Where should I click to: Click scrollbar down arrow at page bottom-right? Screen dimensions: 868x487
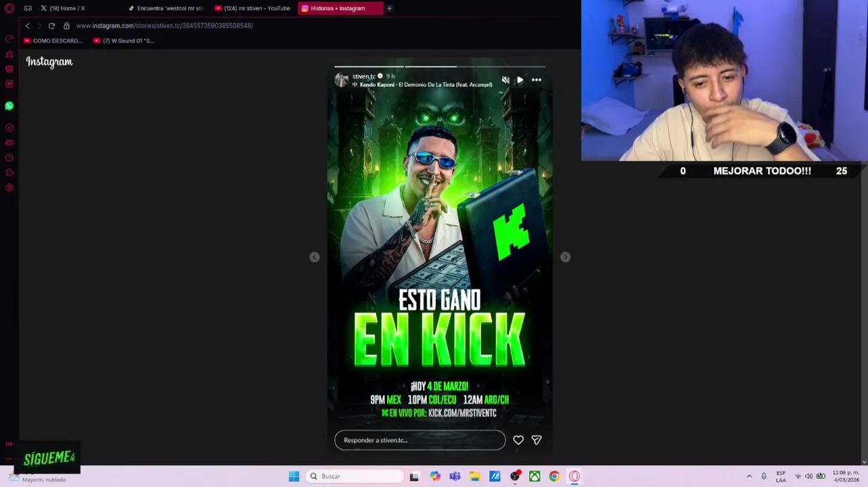[x=865, y=462]
